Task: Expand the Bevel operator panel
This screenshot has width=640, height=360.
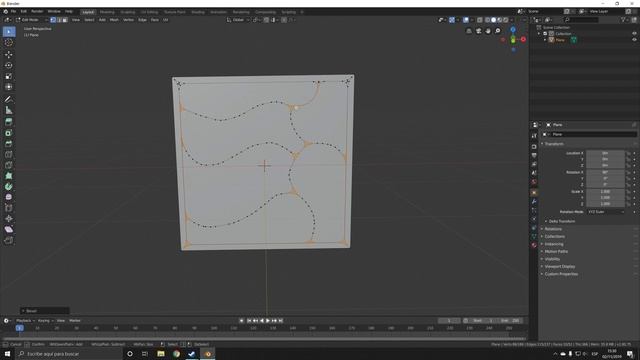Action: (44, 311)
